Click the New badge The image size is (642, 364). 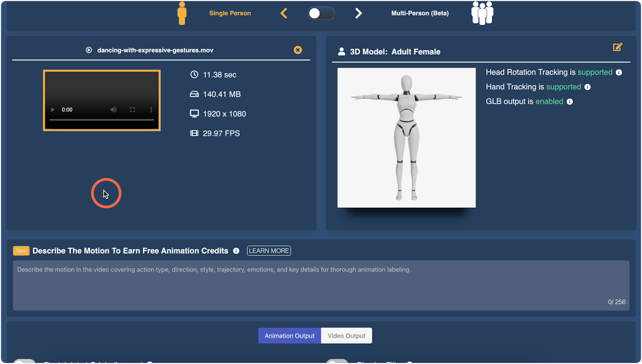(21, 251)
